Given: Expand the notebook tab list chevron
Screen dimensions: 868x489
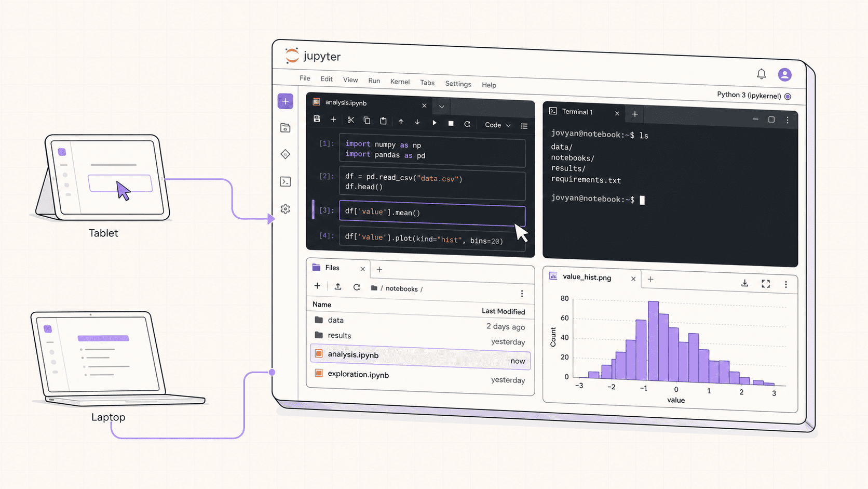Looking at the screenshot, I should coord(441,107).
